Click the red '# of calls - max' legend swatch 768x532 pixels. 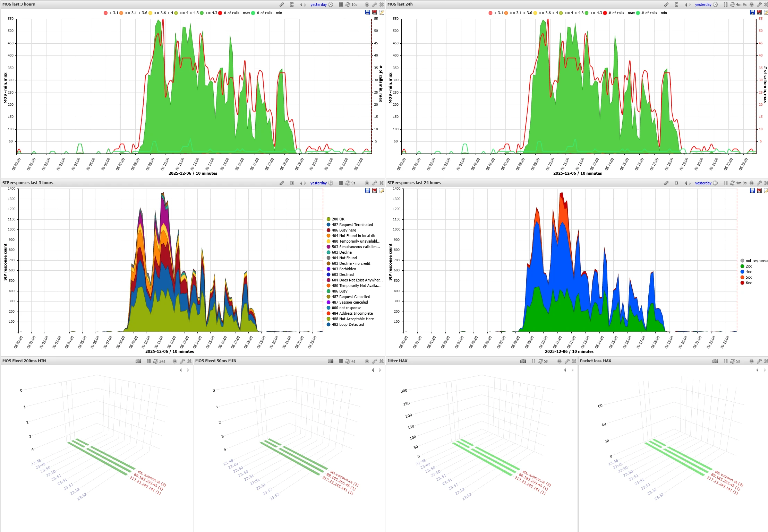tap(219, 13)
